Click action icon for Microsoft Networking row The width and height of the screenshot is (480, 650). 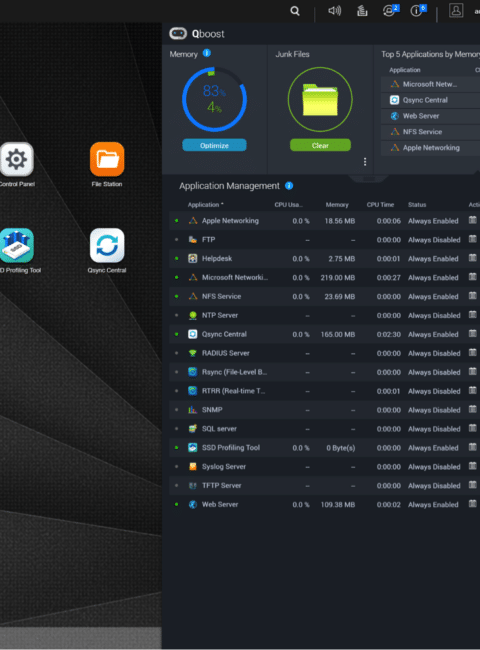pos(473,277)
